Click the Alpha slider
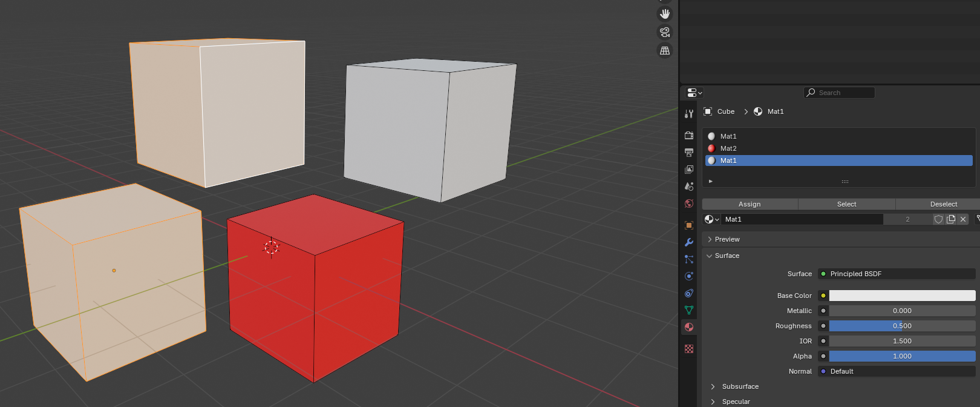The image size is (980, 407). click(x=902, y=356)
